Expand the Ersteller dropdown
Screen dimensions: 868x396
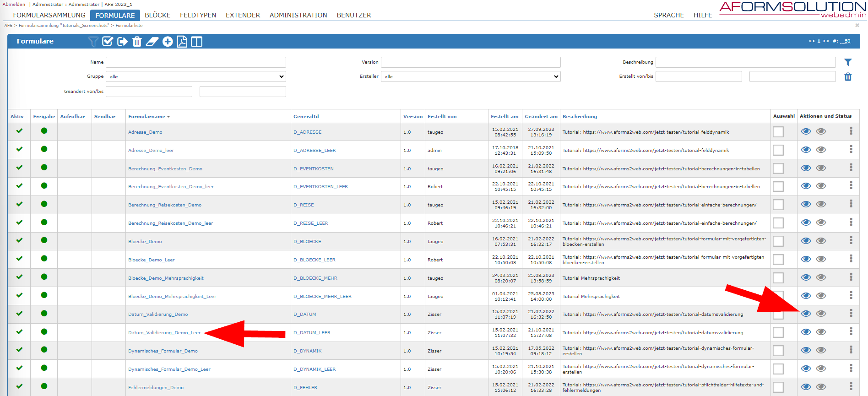tap(470, 76)
